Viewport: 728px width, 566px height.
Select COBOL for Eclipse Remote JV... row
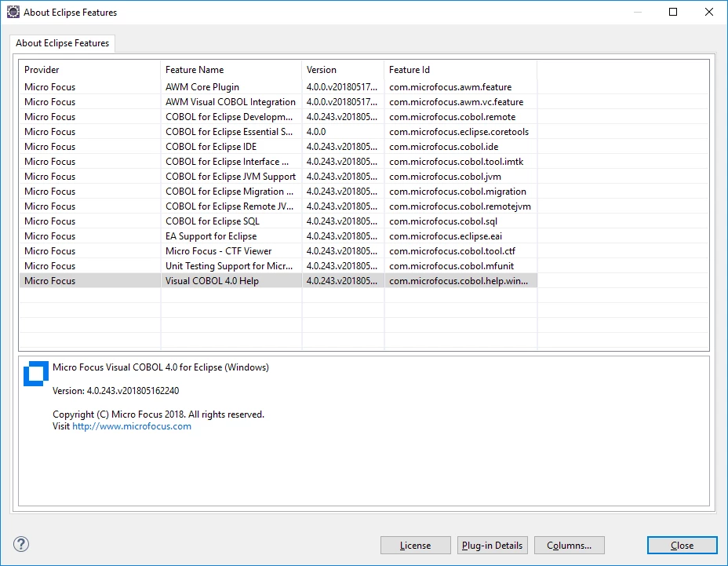[278, 206]
